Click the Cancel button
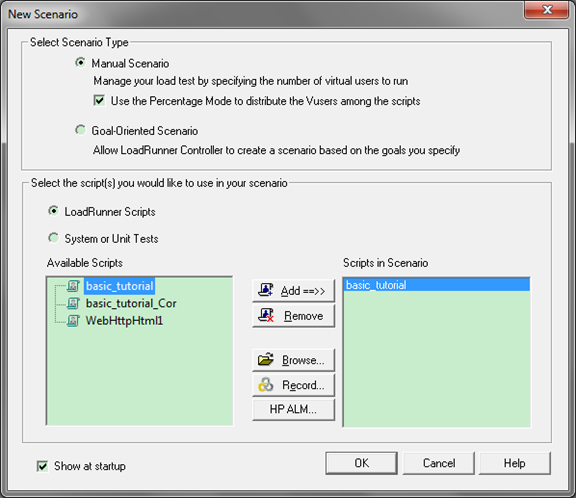Viewport: 576px width, 498px height. coord(439,463)
